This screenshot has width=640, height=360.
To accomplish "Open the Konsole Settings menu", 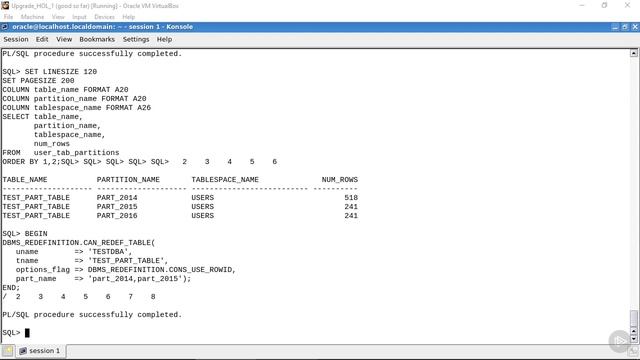I will pyautogui.click(x=136, y=39).
